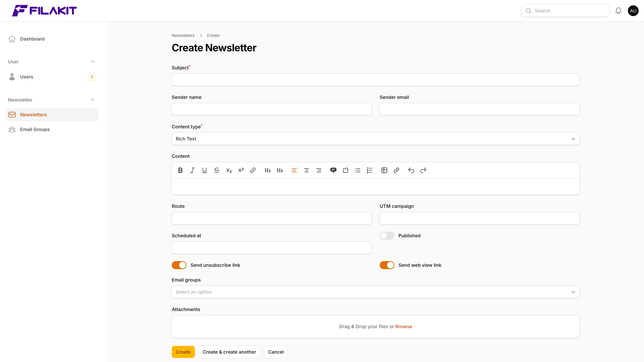Insert a code block in the editor

(345, 170)
